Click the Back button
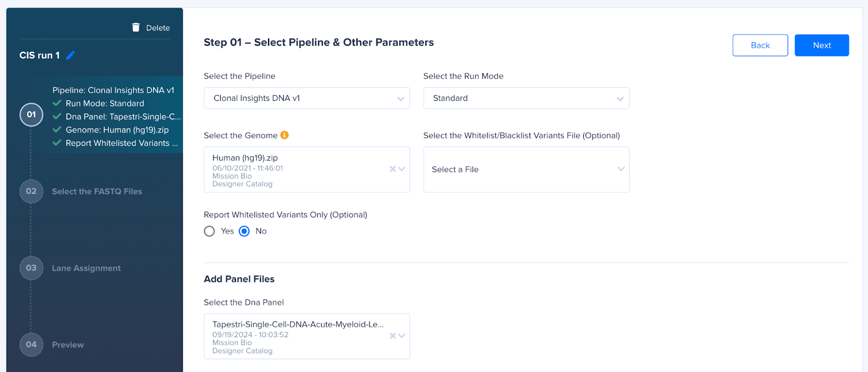The height and width of the screenshot is (372, 868). pos(760,46)
